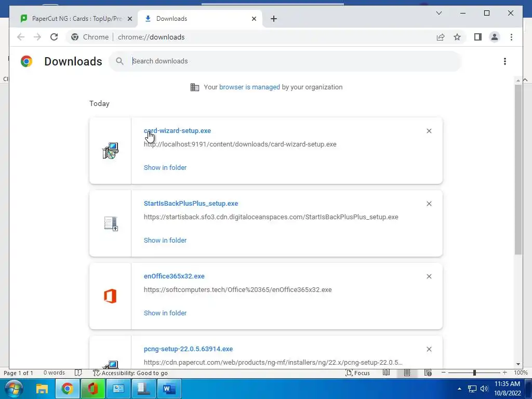Click Word zoom in plus button
Screen dimensions: 532x399
coord(504,373)
